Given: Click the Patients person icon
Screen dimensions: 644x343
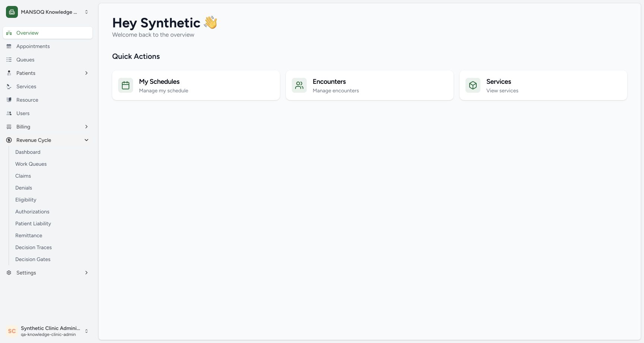Looking at the screenshot, I should click(x=9, y=73).
